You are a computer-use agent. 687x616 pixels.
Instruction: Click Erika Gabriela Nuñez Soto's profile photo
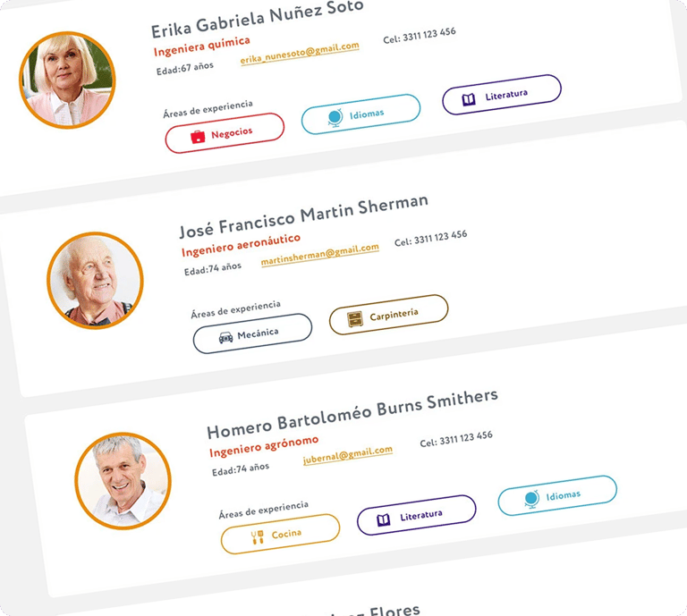[67, 80]
